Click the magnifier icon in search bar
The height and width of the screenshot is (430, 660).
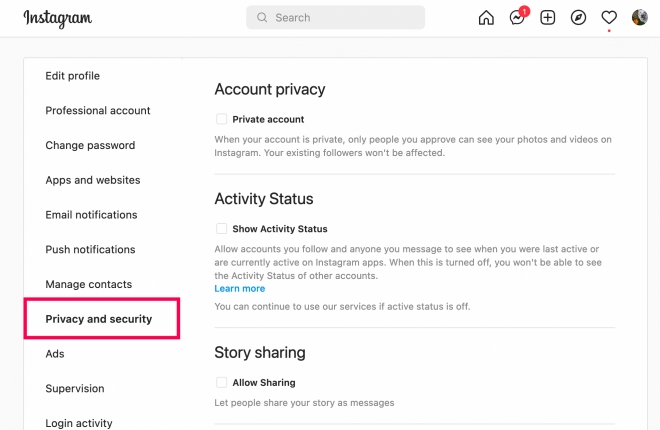click(262, 17)
